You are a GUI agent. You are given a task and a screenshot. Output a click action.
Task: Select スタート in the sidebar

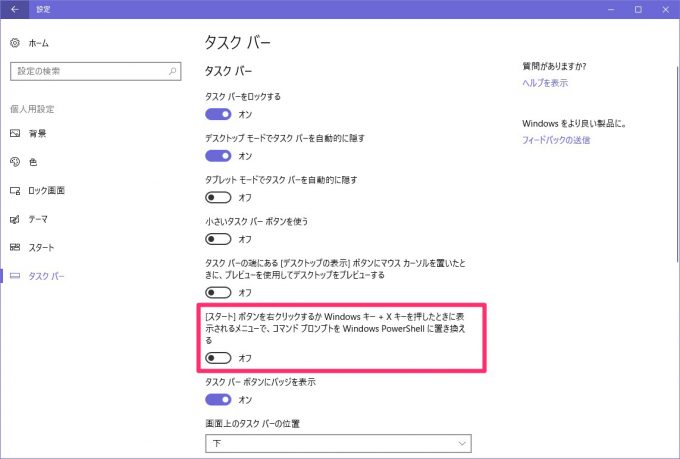pos(41,248)
